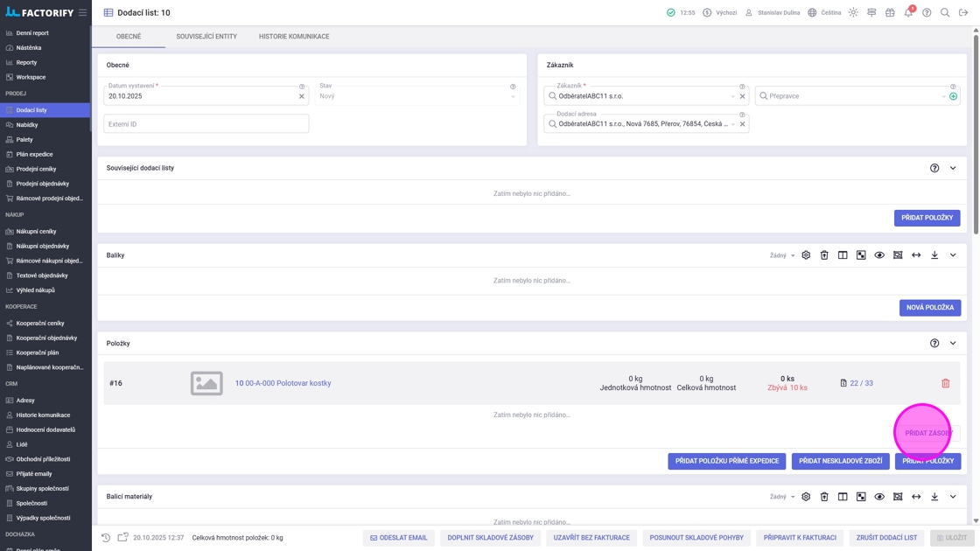Click the download icon in Balíky toolbar
Viewport: 980px width, 551px height.
(934, 255)
